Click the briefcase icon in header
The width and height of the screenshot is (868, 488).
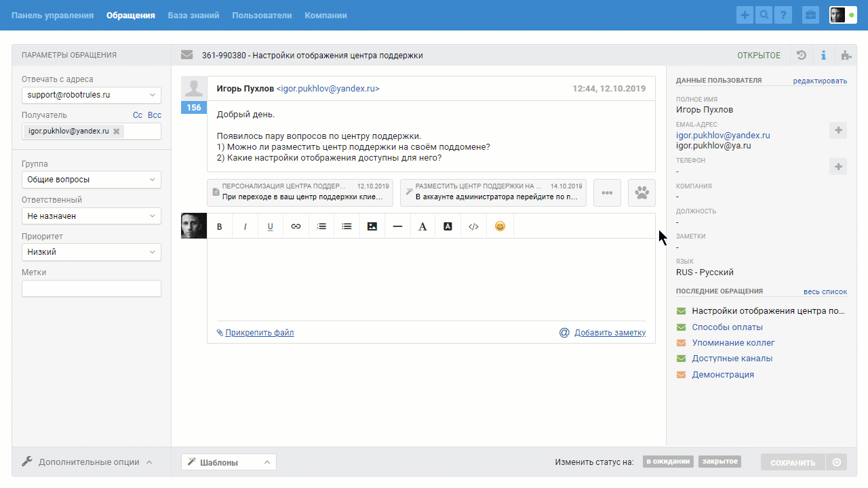tap(810, 15)
